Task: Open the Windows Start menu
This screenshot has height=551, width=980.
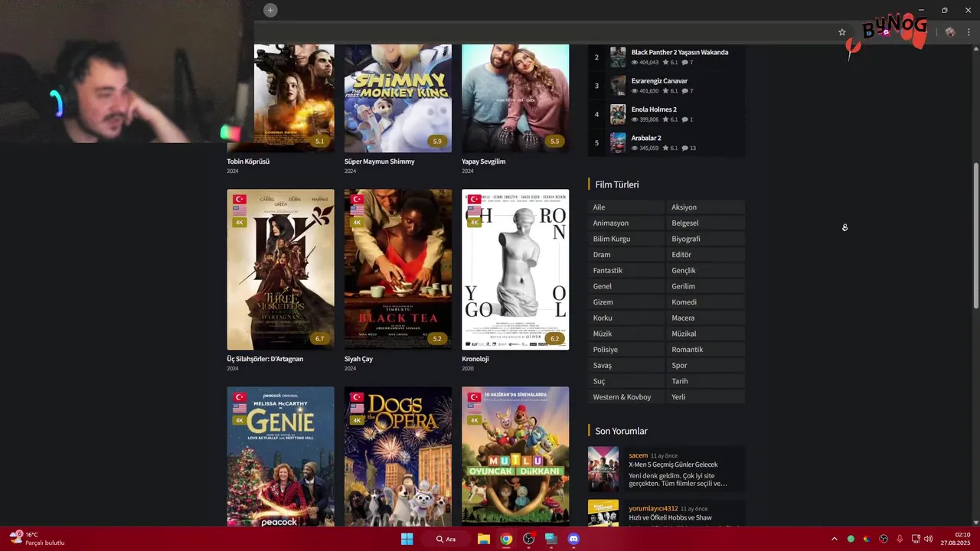Action: click(407, 539)
